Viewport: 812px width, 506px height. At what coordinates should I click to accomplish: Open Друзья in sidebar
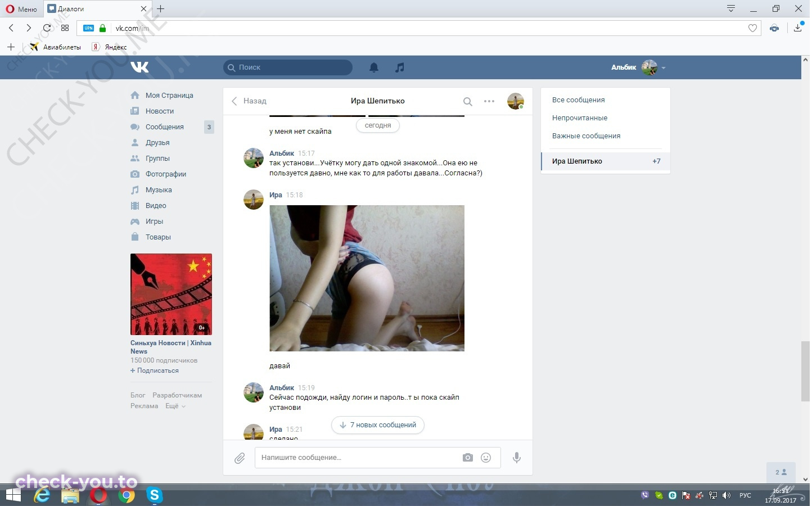pyautogui.click(x=157, y=143)
